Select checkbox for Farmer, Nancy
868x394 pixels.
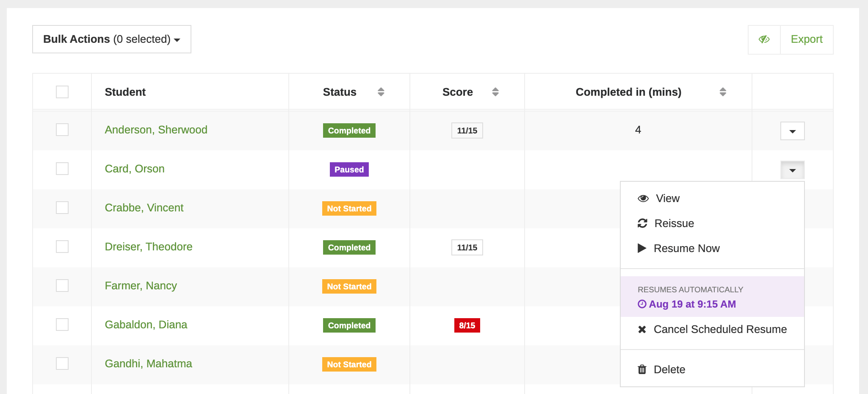coord(62,286)
